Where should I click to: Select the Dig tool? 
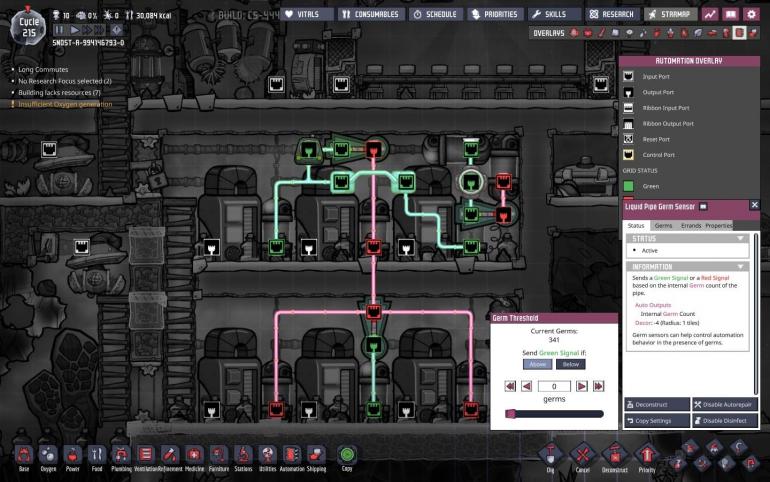click(x=550, y=456)
